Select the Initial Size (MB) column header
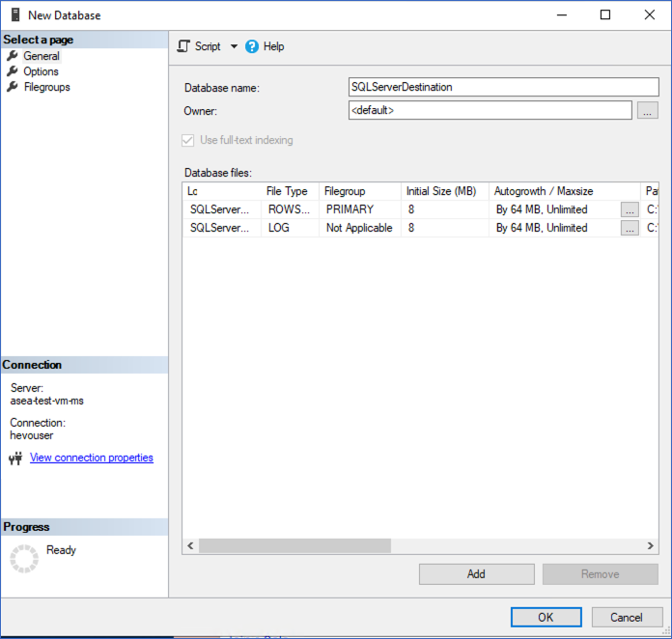 tap(444, 191)
